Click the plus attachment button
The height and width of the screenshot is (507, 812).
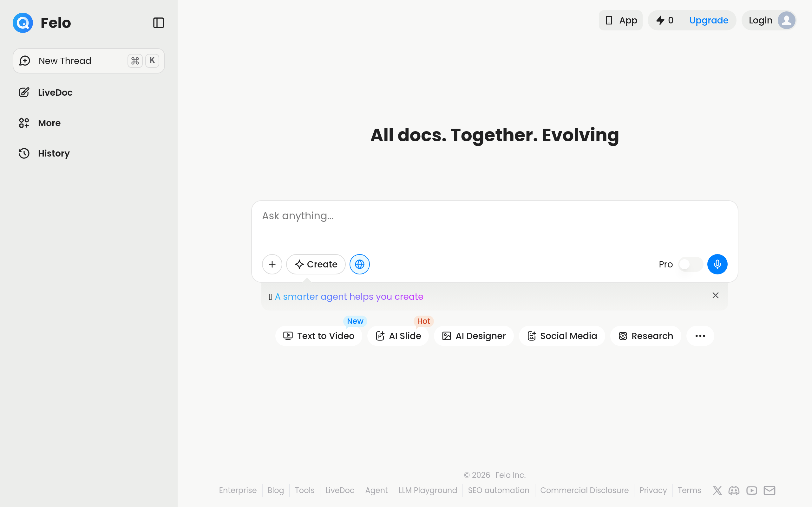[272, 264]
